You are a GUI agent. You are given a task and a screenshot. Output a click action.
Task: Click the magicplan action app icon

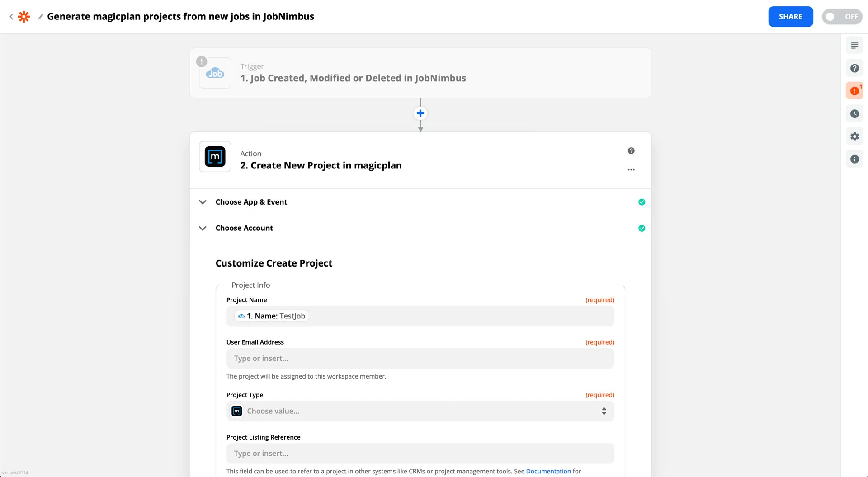(x=215, y=156)
